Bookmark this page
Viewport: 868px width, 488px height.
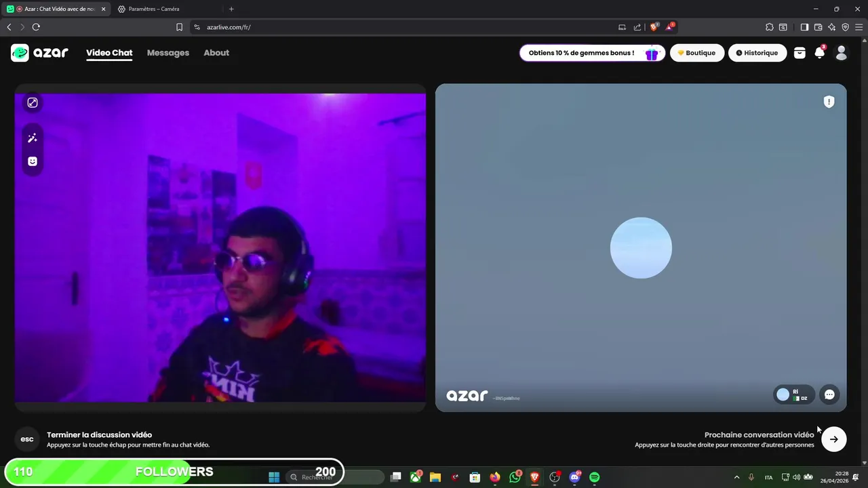179,27
